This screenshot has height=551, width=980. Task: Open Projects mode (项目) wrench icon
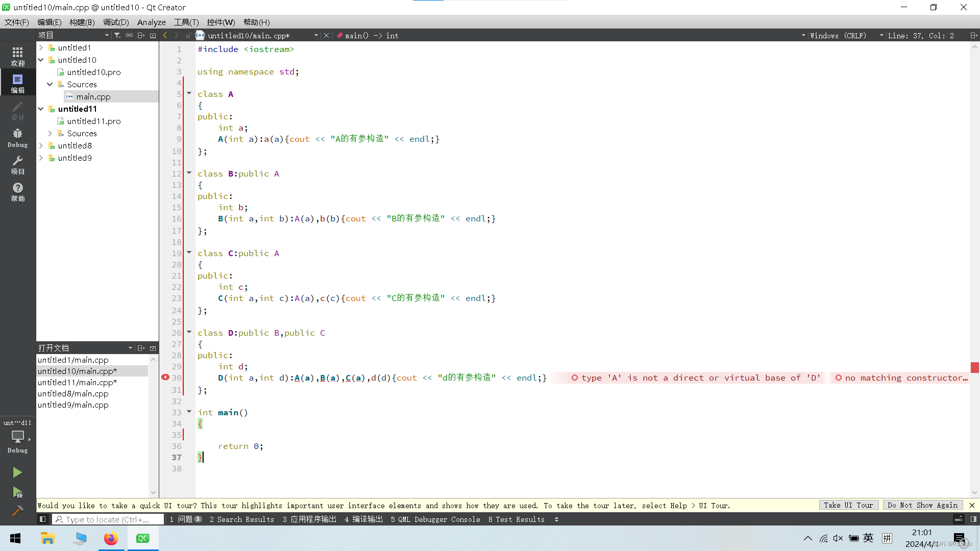[18, 164]
